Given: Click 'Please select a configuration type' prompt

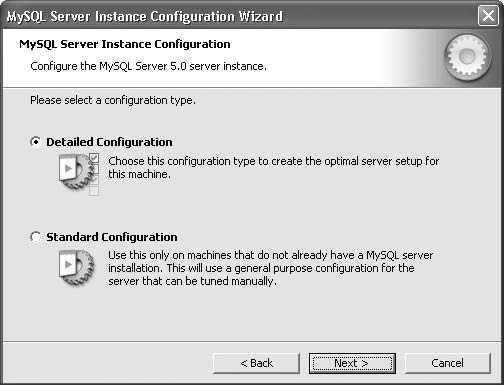Looking at the screenshot, I should click(x=113, y=100).
